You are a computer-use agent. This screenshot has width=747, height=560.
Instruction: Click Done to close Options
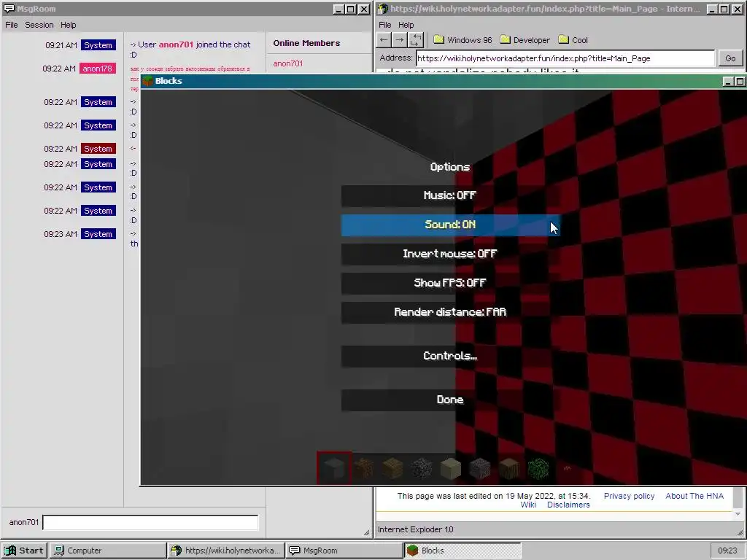tap(450, 400)
